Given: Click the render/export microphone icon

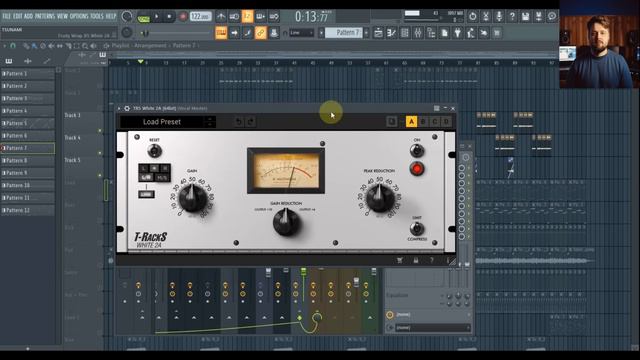Looking at the screenshot, I should tap(499, 16).
